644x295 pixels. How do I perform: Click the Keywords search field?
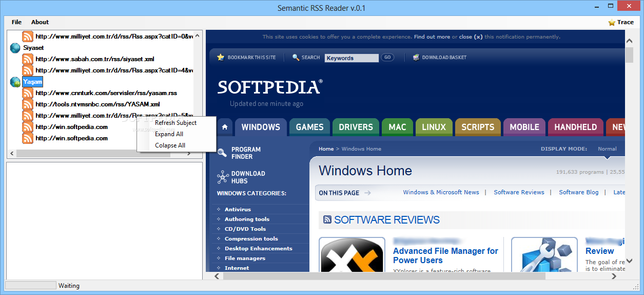pyautogui.click(x=352, y=58)
